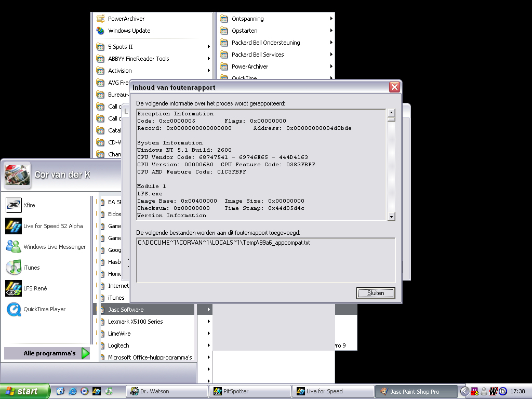
Task: Click Alle programma's button
Action: [x=47, y=353]
